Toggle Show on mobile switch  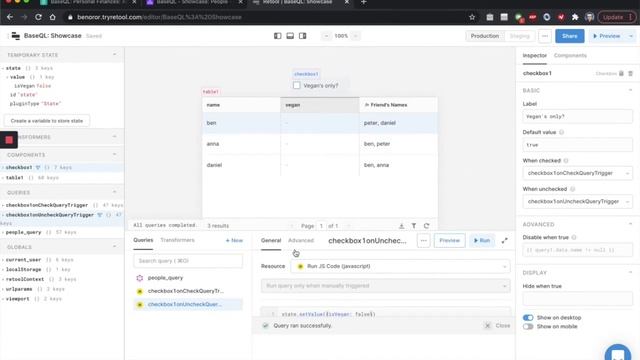coord(528,327)
